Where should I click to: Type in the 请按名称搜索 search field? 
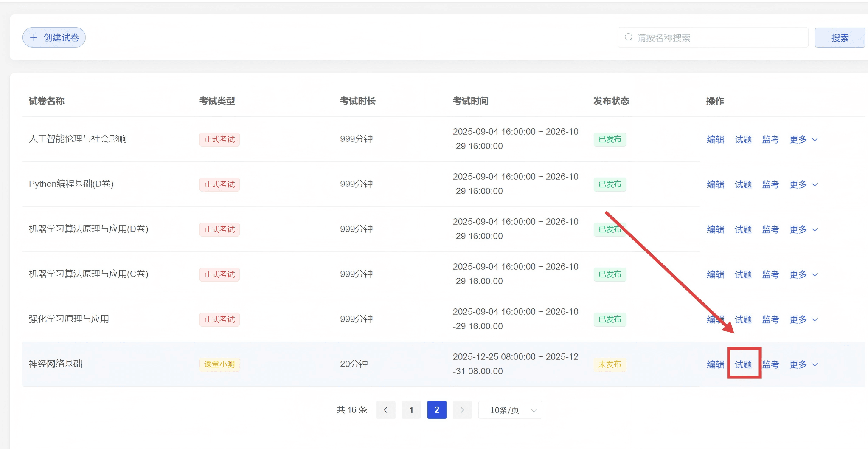(717, 38)
